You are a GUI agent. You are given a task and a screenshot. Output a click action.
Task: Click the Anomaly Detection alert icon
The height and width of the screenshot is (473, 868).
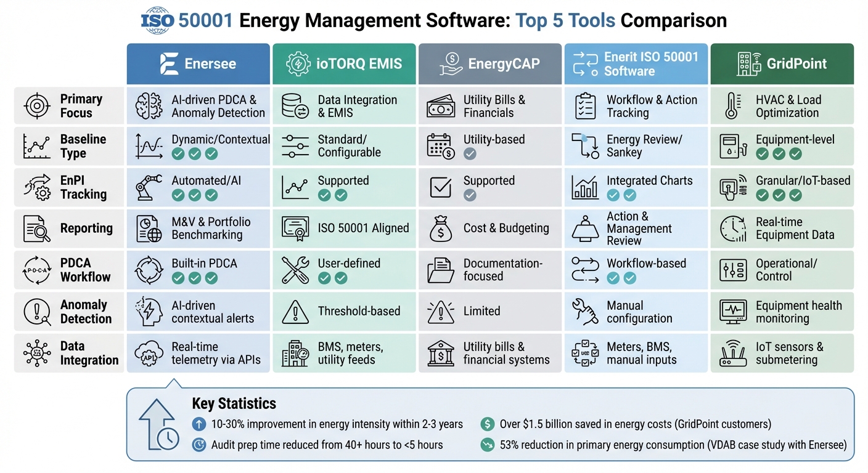(37, 312)
